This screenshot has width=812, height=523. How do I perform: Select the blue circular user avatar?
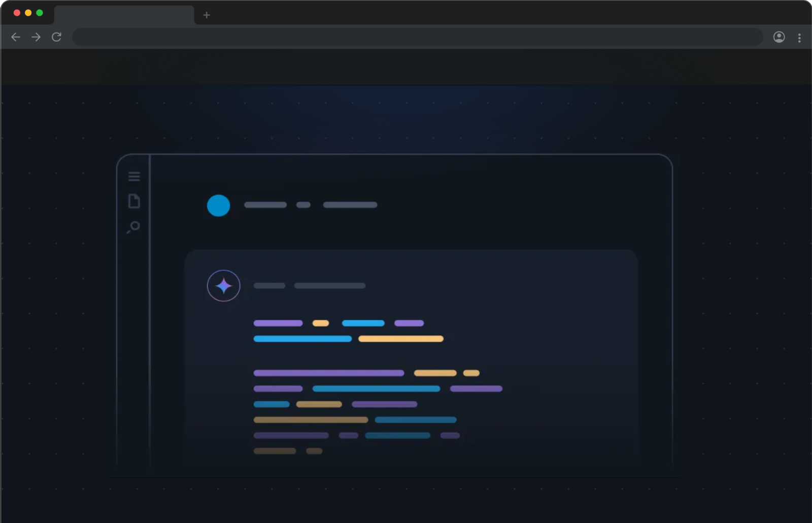(x=218, y=205)
